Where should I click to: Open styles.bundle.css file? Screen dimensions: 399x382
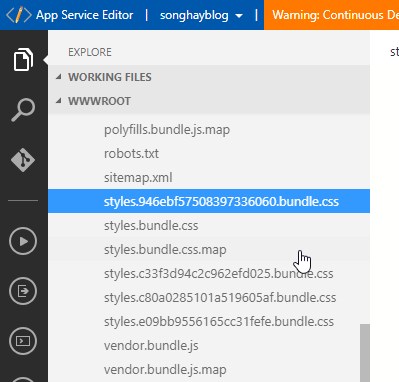[x=209, y=226]
